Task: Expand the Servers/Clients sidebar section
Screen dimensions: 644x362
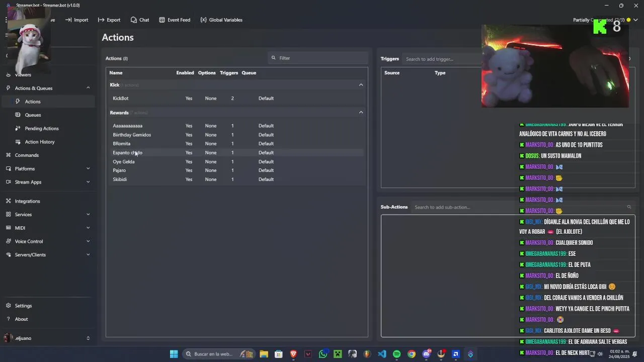Action: coord(88,255)
